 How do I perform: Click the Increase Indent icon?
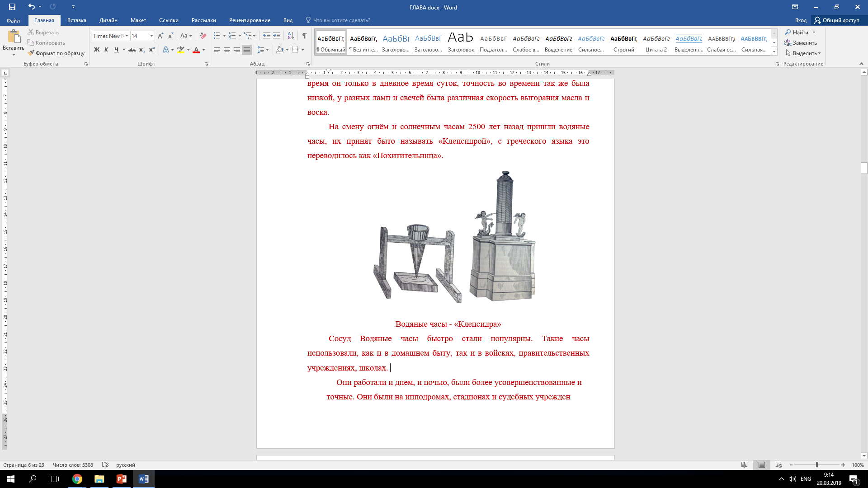pyautogui.click(x=277, y=36)
